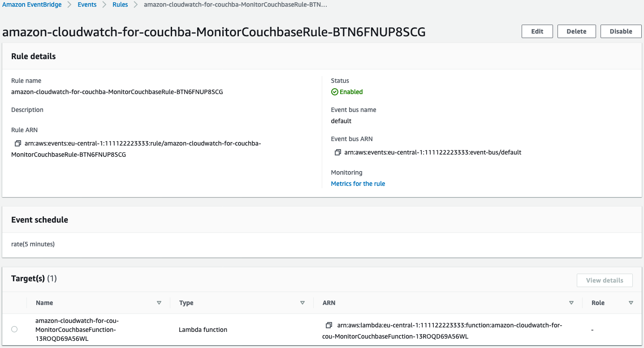The height and width of the screenshot is (348, 644).
Task: Sort targets by Type column arrow
Action: point(303,303)
